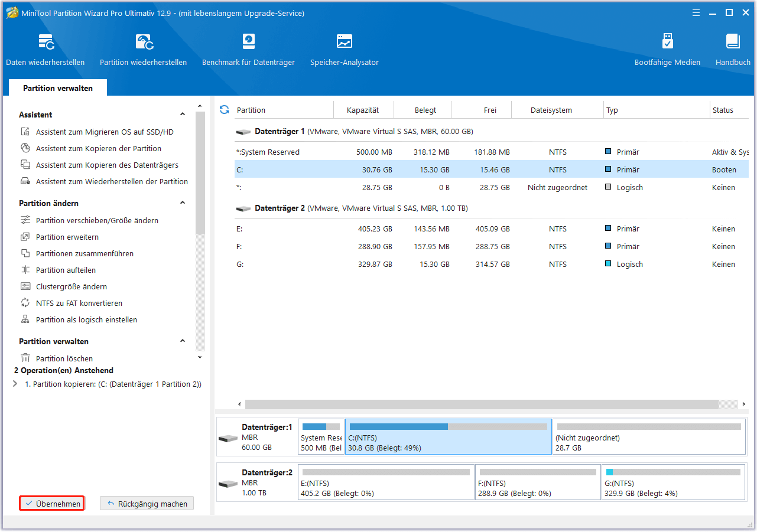Choose Partition als logisch einstellen
This screenshot has width=757, height=532.
pyautogui.click(x=86, y=320)
